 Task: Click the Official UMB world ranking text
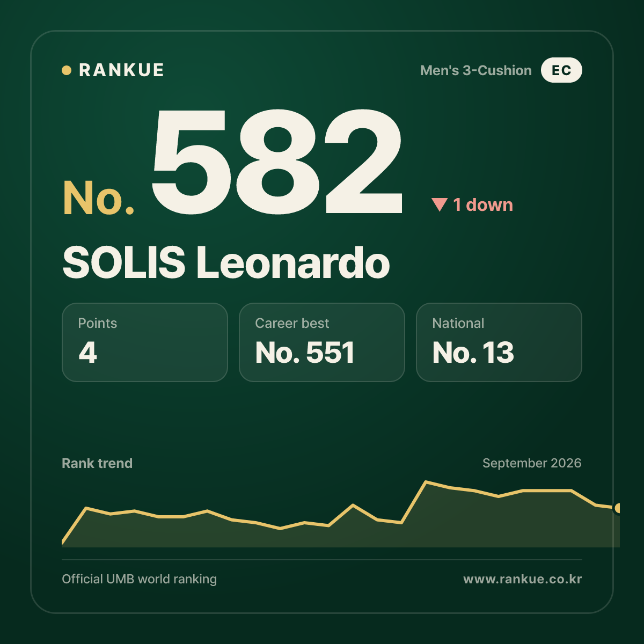140,579
